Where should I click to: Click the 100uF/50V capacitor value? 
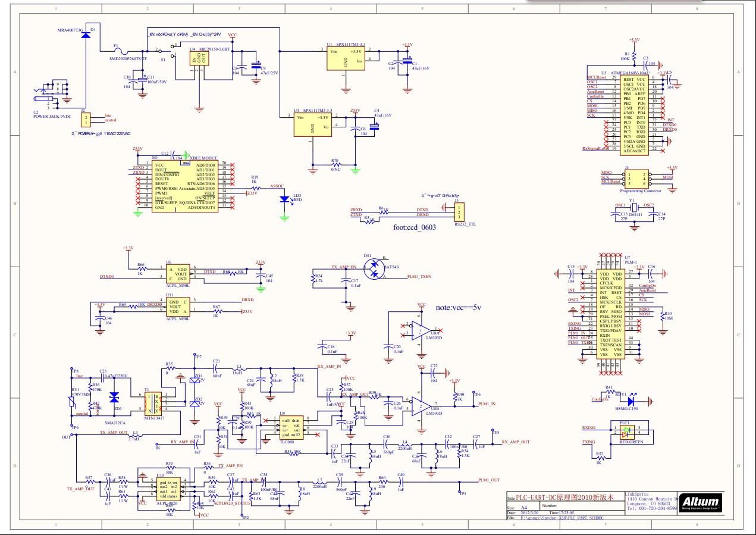[156, 82]
